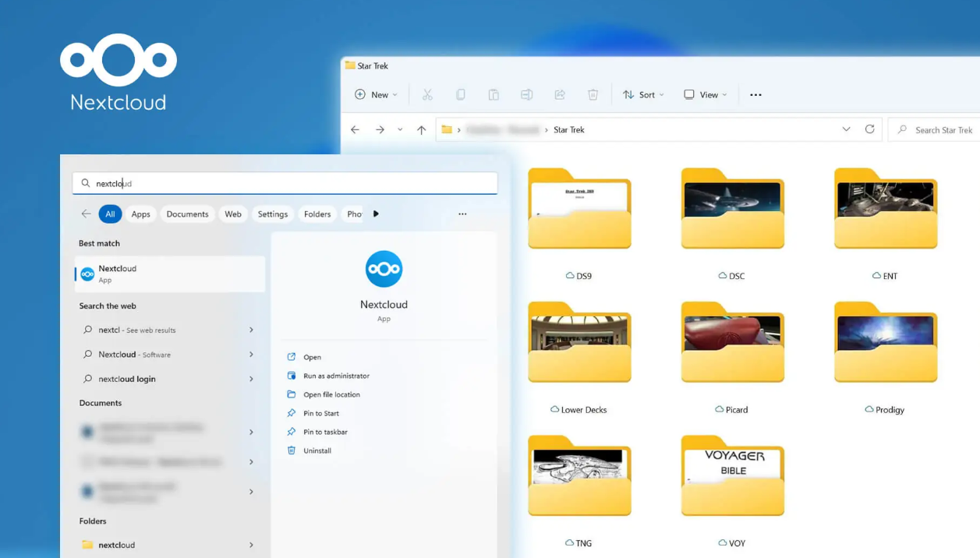Expand the nextcloud folder result chevron
Image resolution: width=980 pixels, height=558 pixels.
[251, 545]
